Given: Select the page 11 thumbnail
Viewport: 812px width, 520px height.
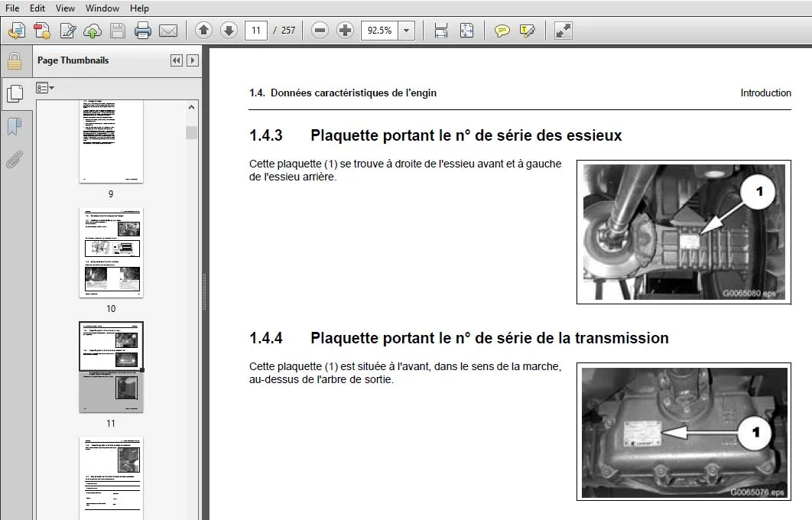Looking at the screenshot, I should pos(111,367).
